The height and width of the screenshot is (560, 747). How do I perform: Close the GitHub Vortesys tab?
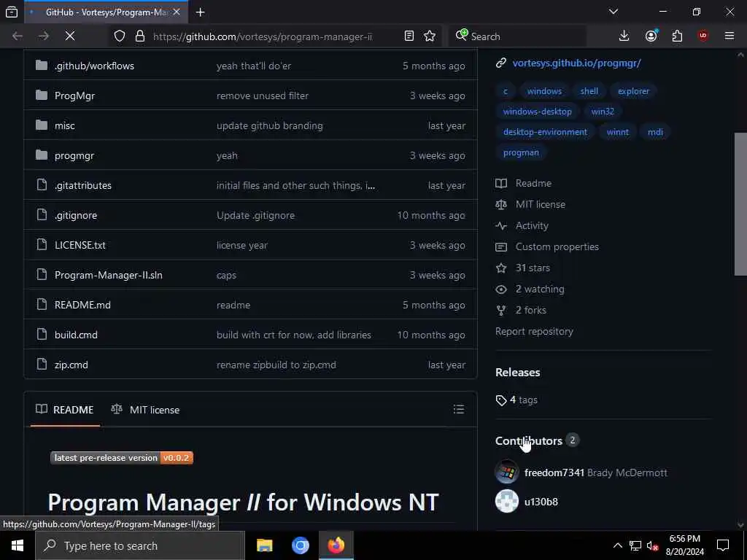pos(177,12)
